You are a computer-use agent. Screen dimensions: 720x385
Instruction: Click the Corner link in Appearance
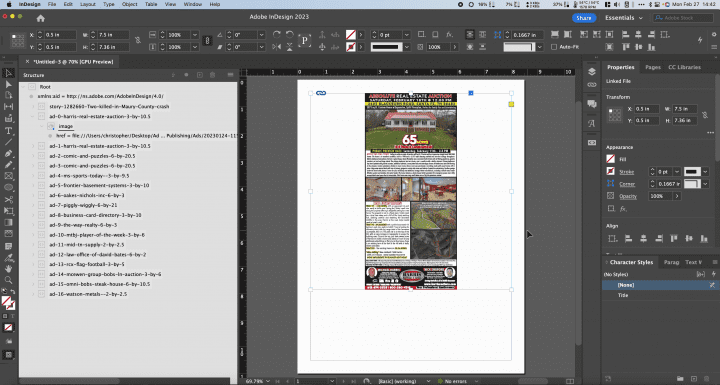(627, 184)
